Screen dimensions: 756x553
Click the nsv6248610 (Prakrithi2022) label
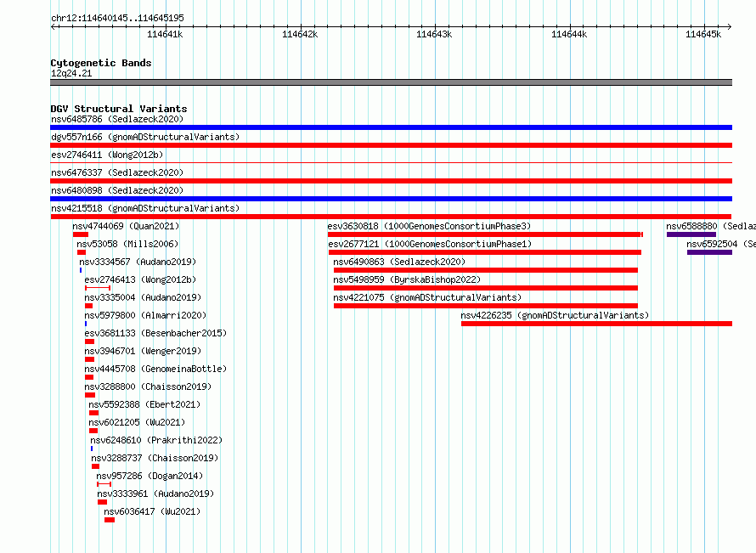click(156, 440)
